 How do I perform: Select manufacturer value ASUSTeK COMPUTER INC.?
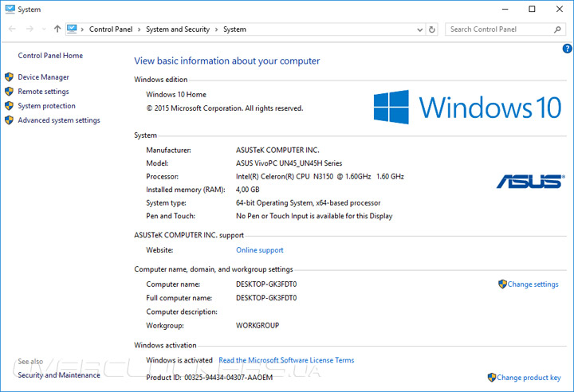coord(277,150)
